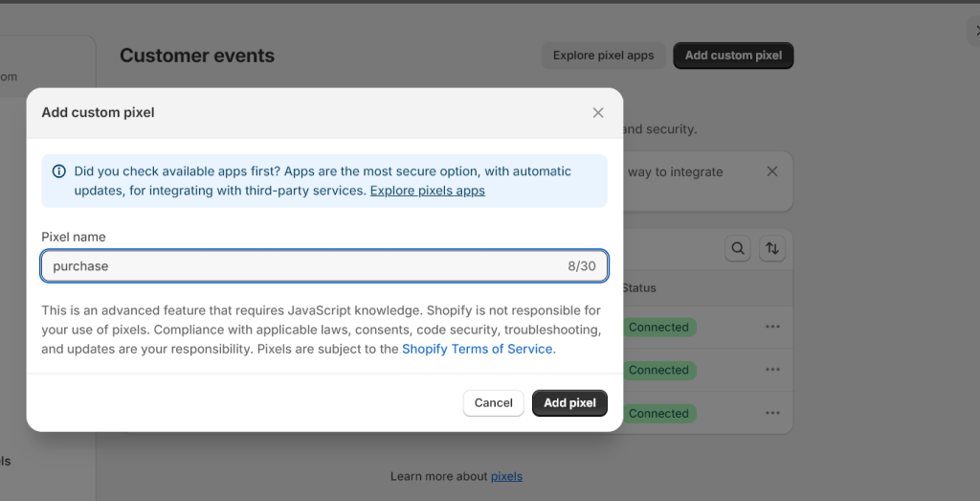Image resolution: width=980 pixels, height=501 pixels.
Task: Open the pixel list search icon
Action: [x=738, y=249]
